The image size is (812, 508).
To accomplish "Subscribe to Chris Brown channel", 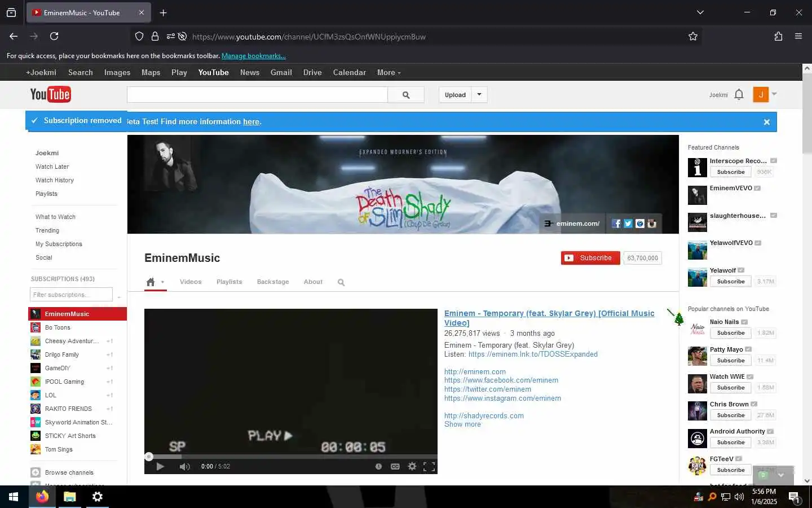I will pos(730,415).
